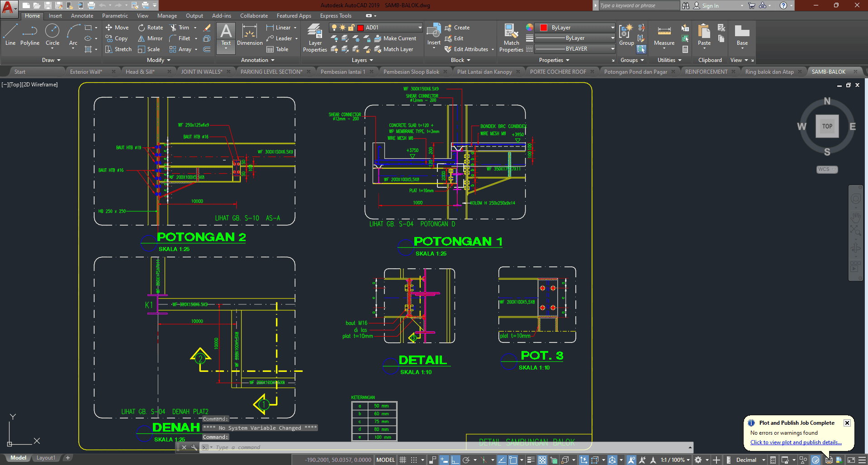Viewport: 868px width, 465px height.
Task: Select the Dimension tool
Action: tap(250, 35)
